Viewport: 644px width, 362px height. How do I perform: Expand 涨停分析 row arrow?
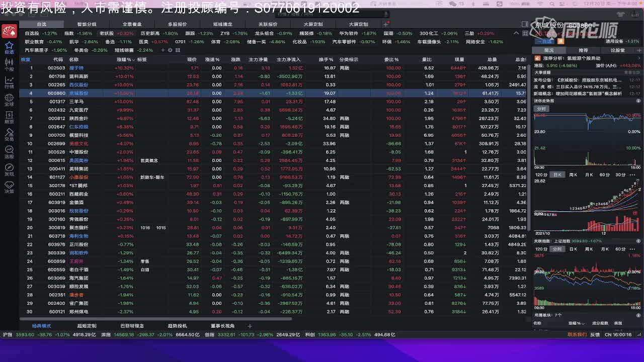point(639,58)
